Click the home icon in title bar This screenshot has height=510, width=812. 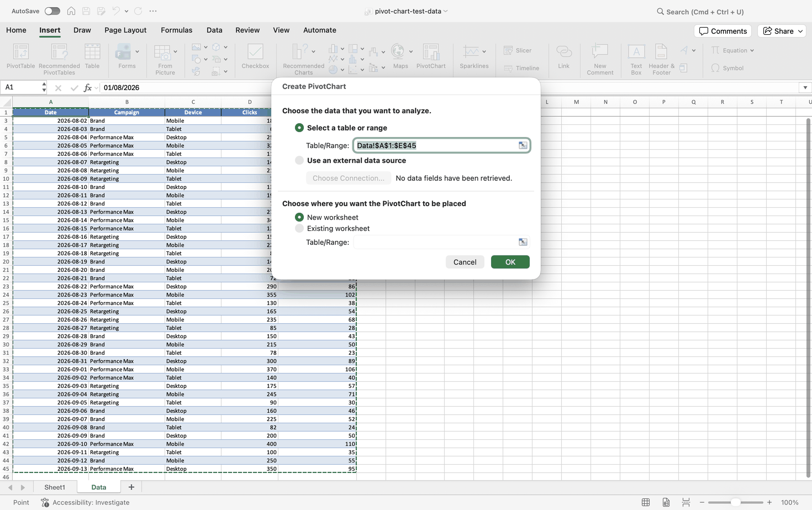point(71,11)
